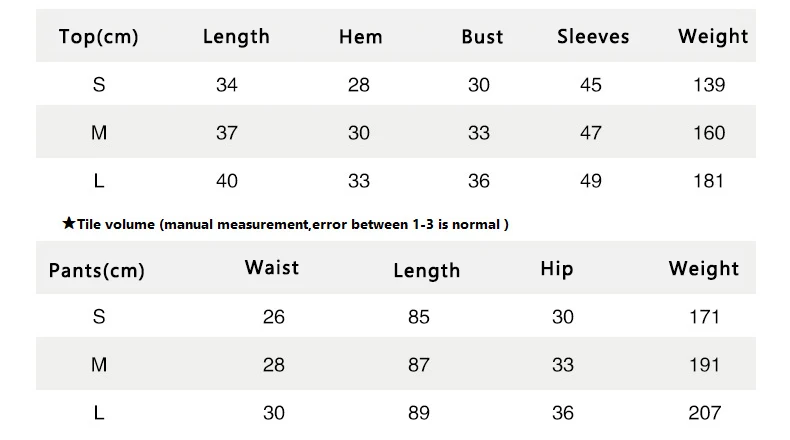Click the star icon before Tile volume note
This screenshot has height=440, width=790.
[x=68, y=223]
